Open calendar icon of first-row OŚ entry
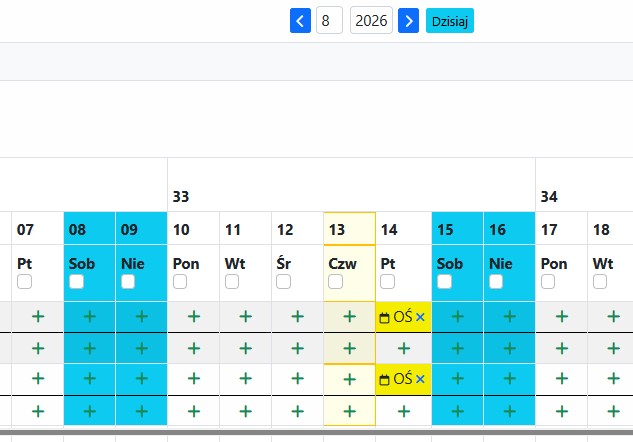The height and width of the screenshot is (442, 633). click(384, 318)
